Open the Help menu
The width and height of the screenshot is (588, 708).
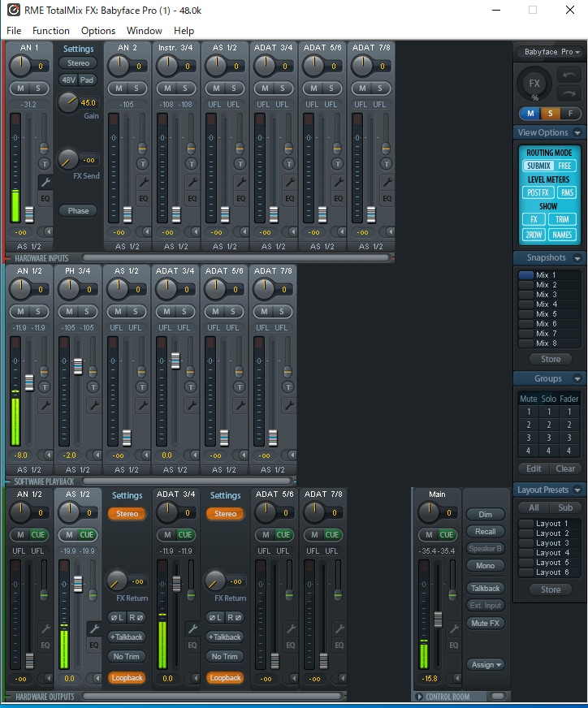(184, 30)
